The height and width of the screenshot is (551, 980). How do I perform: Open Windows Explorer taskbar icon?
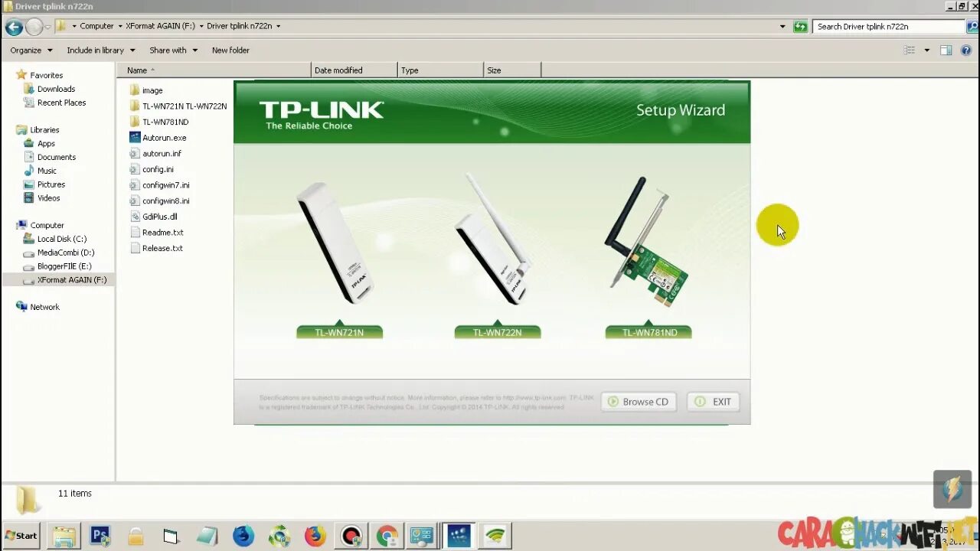64,536
